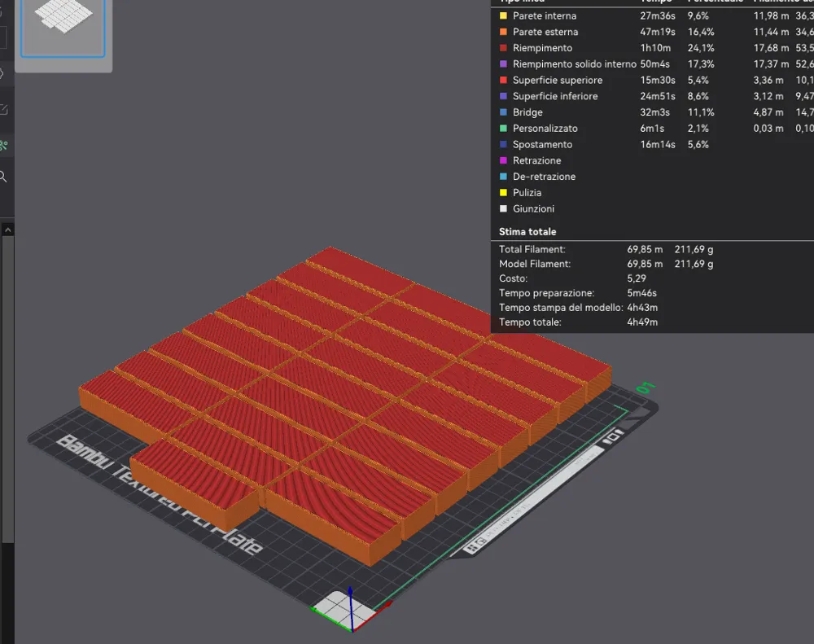This screenshot has height=644, width=814.
Task: Click the 17,3% percentage value
Action: [x=701, y=64]
